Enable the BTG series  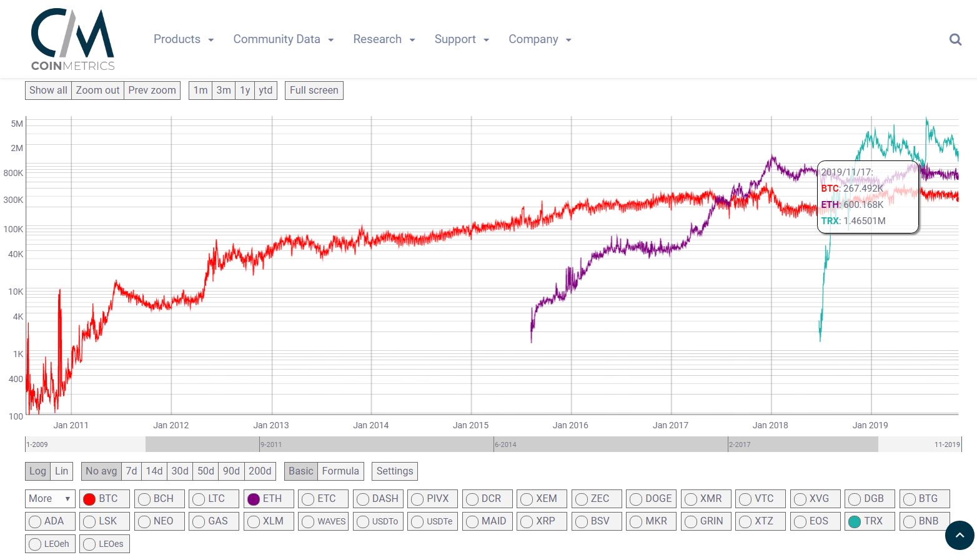925,499
